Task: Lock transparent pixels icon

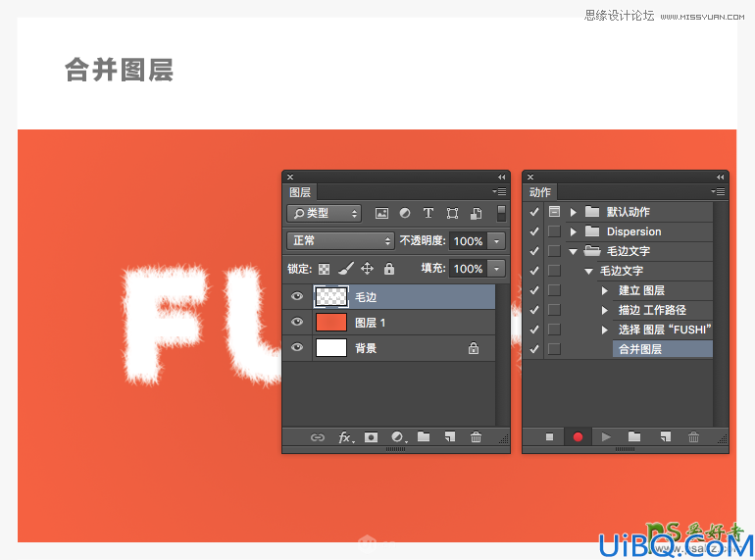Action: 324,269
